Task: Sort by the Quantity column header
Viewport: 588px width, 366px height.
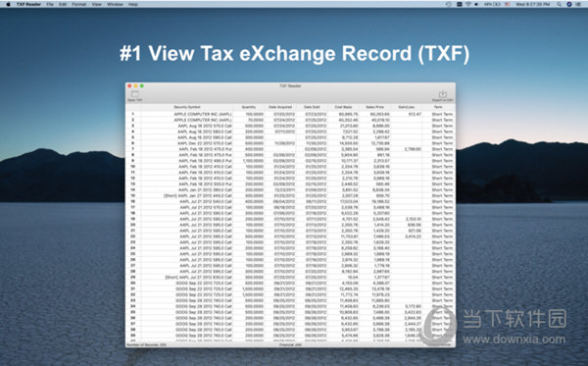Action: pyautogui.click(x=249, y=107)
